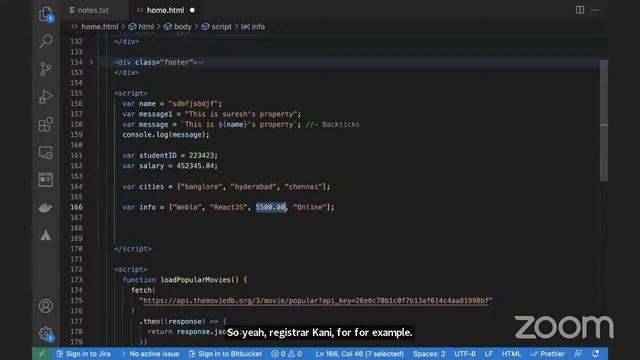Click No active issue in status bar
Screen dimensions: 640x360
click(150, 353)
